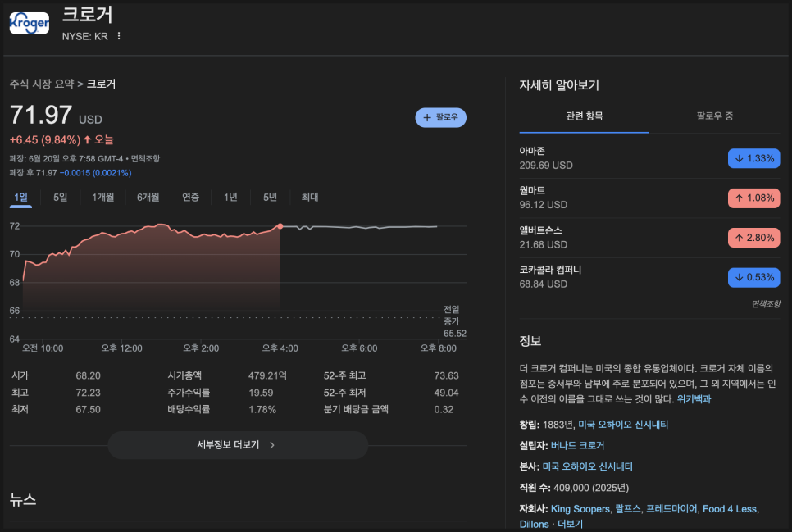Open the headquarters 미국 오하이오 신시내티 link
Image resolution: width=792 pixels, height=532 pixels.
(587, 466)
